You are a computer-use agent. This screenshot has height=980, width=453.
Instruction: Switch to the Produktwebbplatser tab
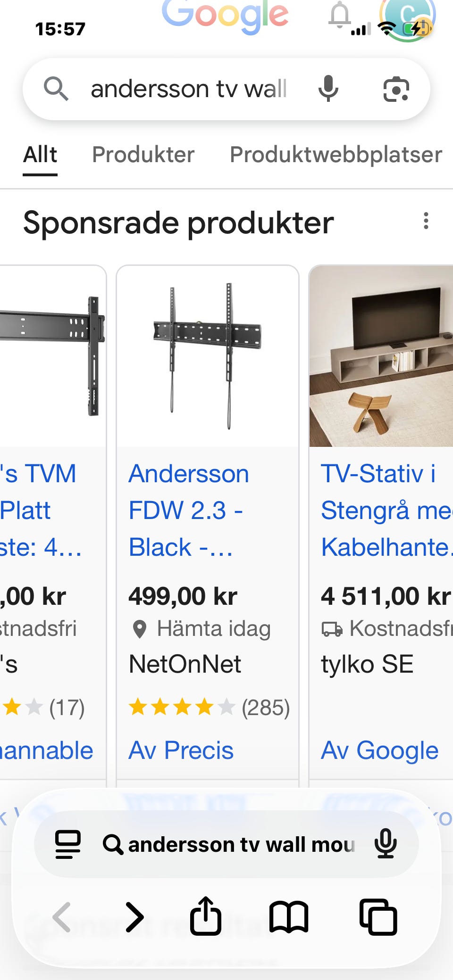[335, 154]
